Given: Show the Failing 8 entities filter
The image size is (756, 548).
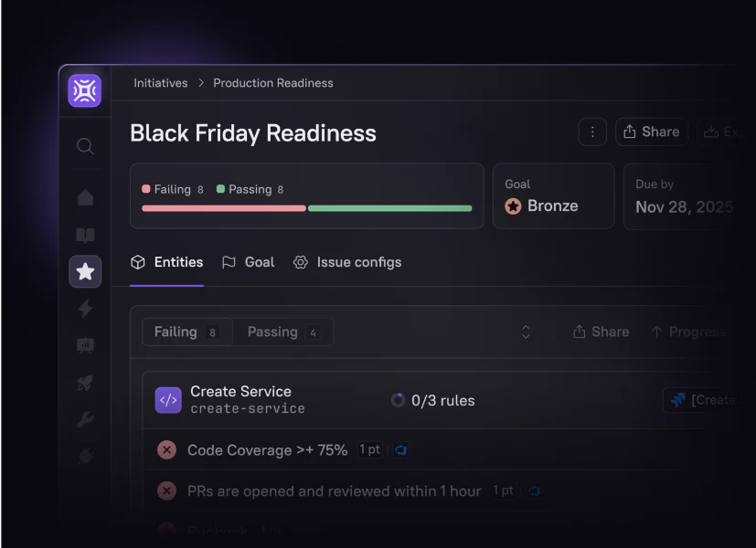Looking at the screenshot, I should coord(186,332).
